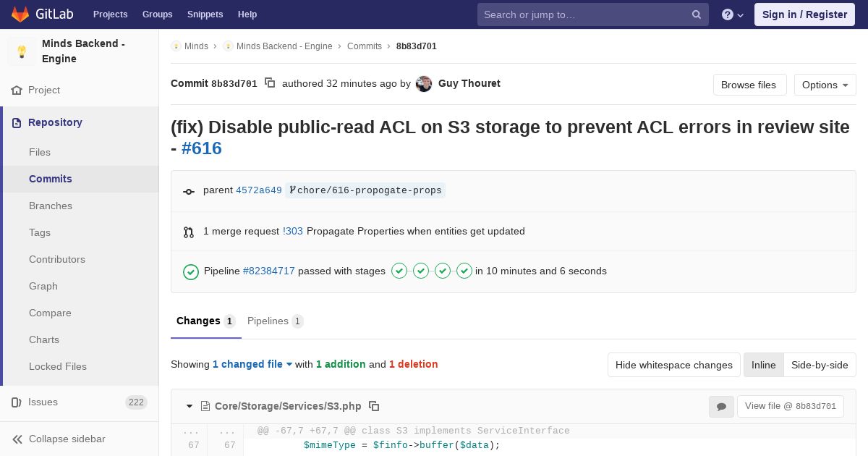
Task: Copy S3.php file path icon
Action: point(374,406)
